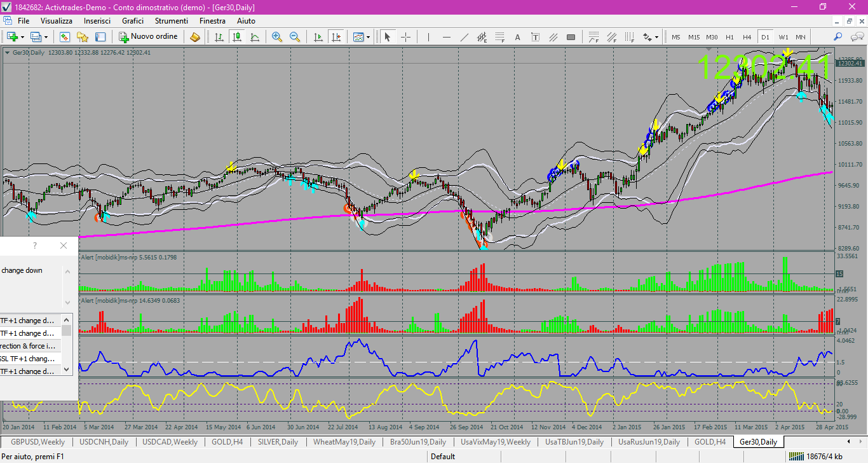Screen dimensions: 868x463
Task: Switch to M15 timeframe
Action: (x=694, y=37)
